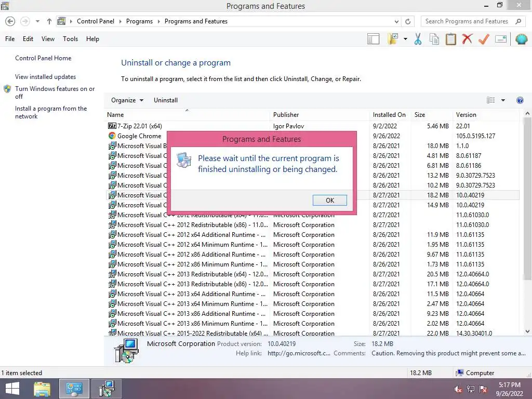Select Visual C++ 2013 x86 Additional Runtime row

(312, 313)
